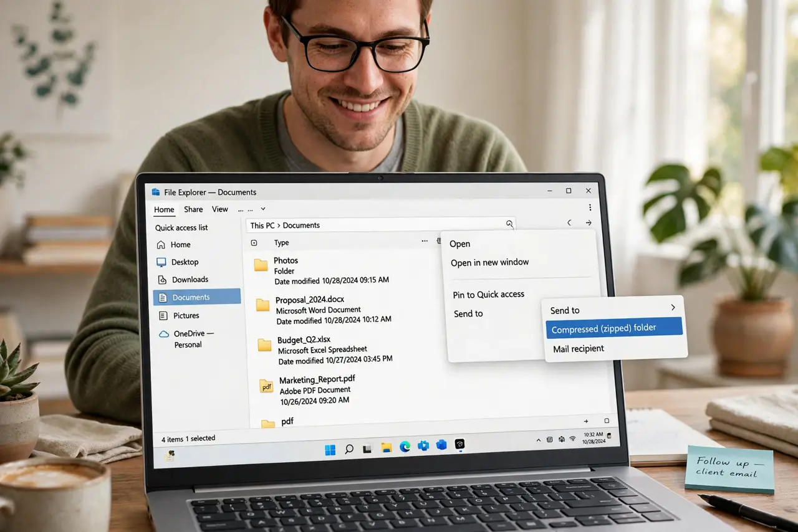Click the Documents breadcrumb in the address bar

[x=301, y=226]
